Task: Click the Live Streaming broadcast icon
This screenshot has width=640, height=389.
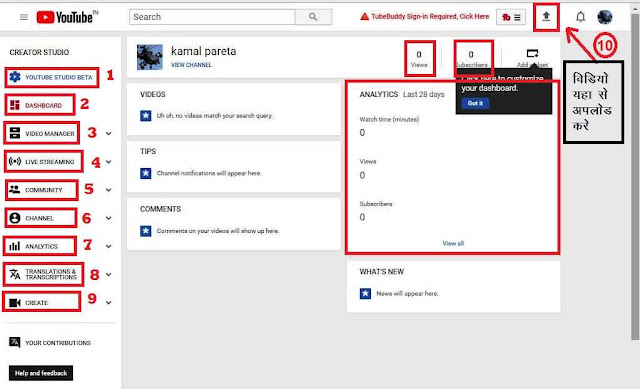Action: (x=15, y=162)
